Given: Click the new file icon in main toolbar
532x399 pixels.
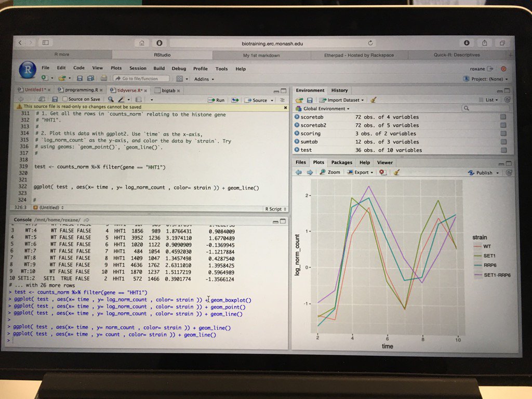Looking at the screenshot, I should pyautogui.click(x=45, y=78).
